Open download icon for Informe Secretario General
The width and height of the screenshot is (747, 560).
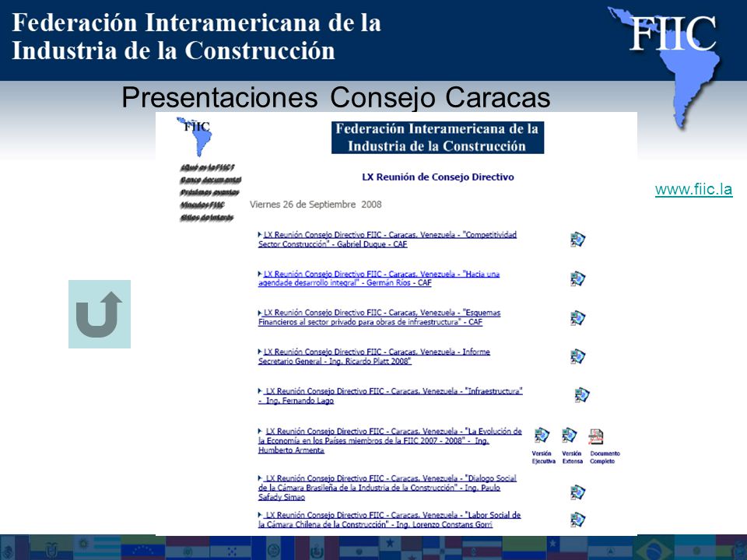(577, 356)
